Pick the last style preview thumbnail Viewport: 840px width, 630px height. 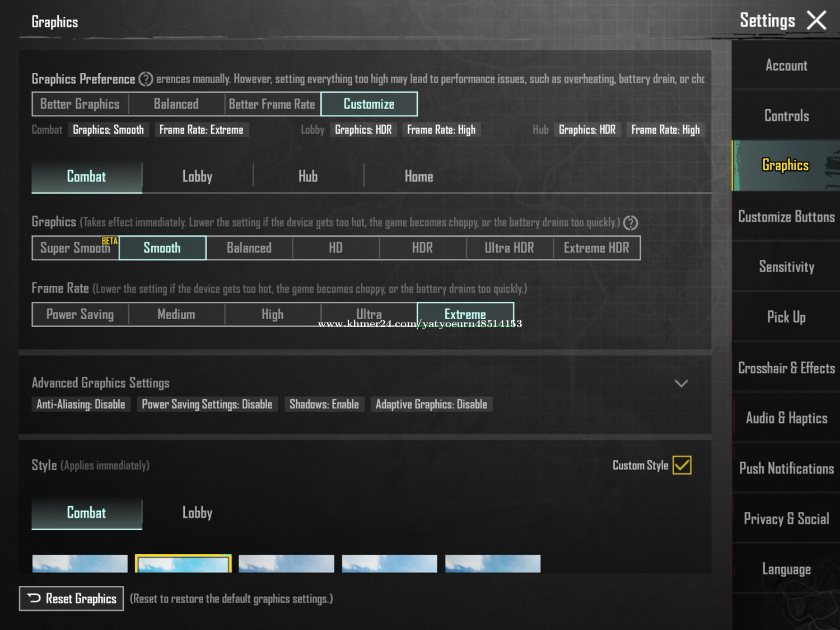pyautogui.click(x=493, y=563)
